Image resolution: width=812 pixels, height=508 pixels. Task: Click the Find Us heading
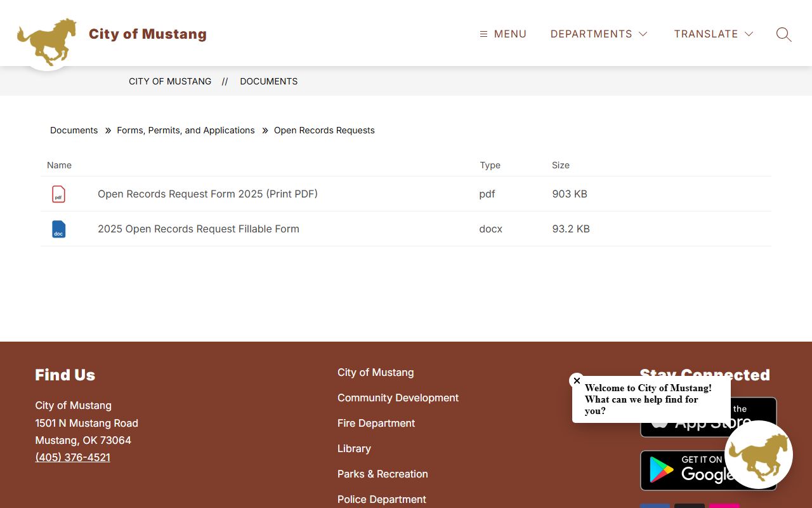tap(65, 375)
